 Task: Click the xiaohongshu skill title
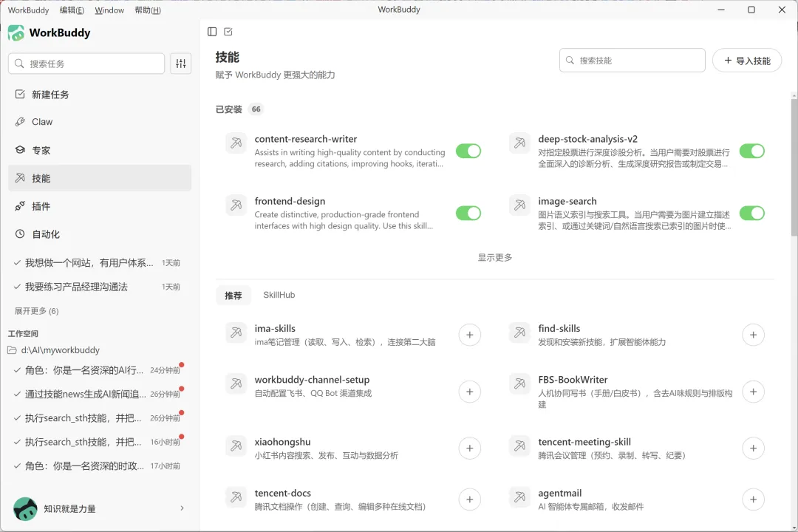pos(282,442)
